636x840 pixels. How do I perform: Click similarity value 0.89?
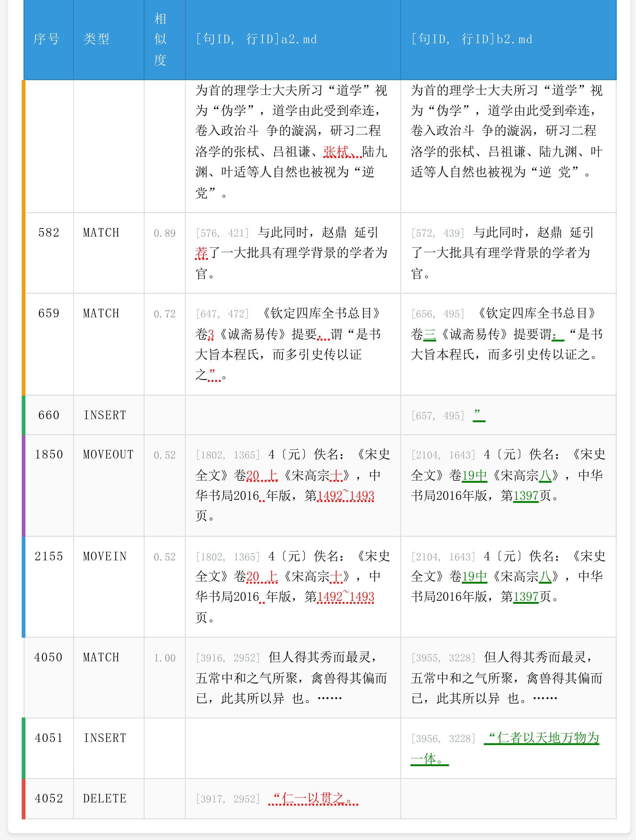(164, 233)
